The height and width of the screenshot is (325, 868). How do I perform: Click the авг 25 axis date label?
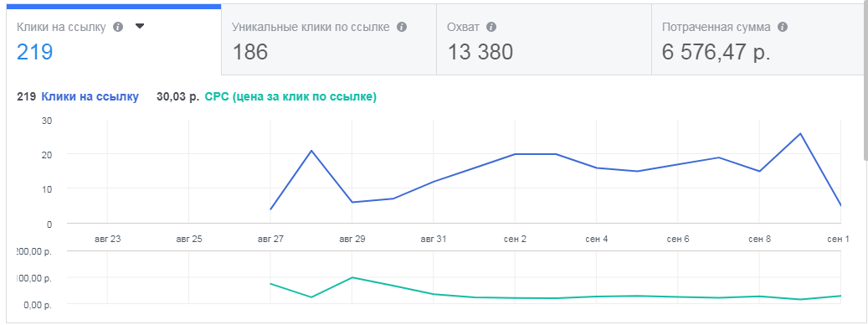pyautogui.click(x=189, y=240)
